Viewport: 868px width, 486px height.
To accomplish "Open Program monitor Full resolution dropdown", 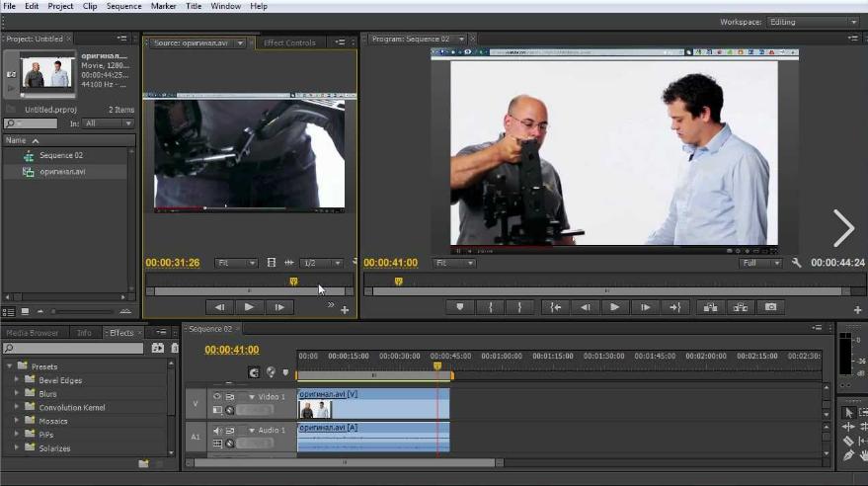I will click(x=761, y=263).
